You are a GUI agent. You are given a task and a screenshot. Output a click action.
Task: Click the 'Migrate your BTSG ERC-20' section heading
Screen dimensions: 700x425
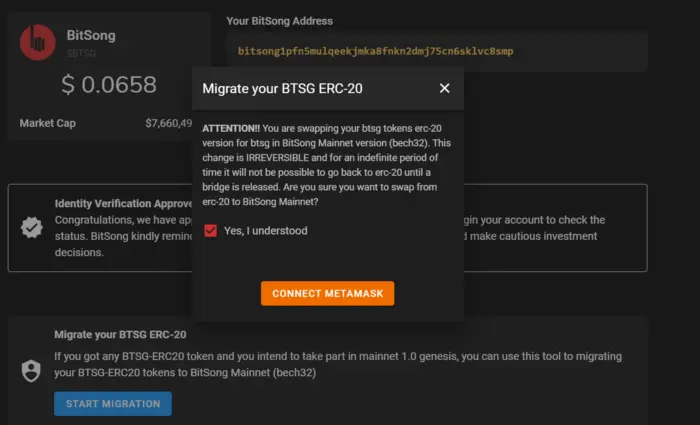pos(120,334)
